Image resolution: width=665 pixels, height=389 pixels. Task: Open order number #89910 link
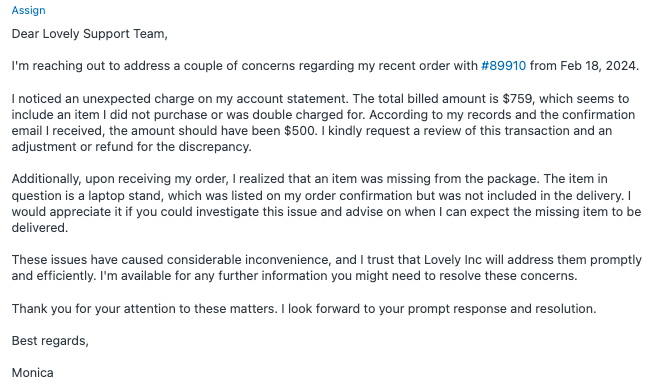pos(503,66)
